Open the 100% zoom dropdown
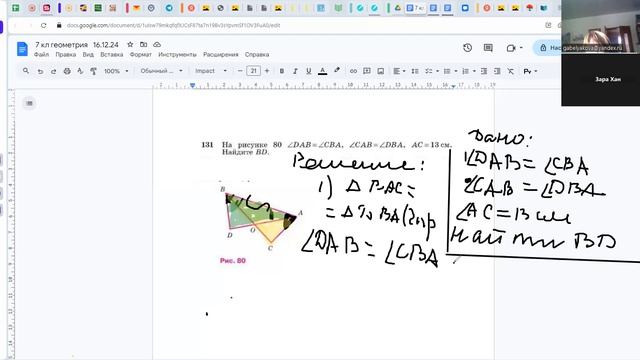The width and height of the screenshot is (640, 360). click(x=116, y=71)
